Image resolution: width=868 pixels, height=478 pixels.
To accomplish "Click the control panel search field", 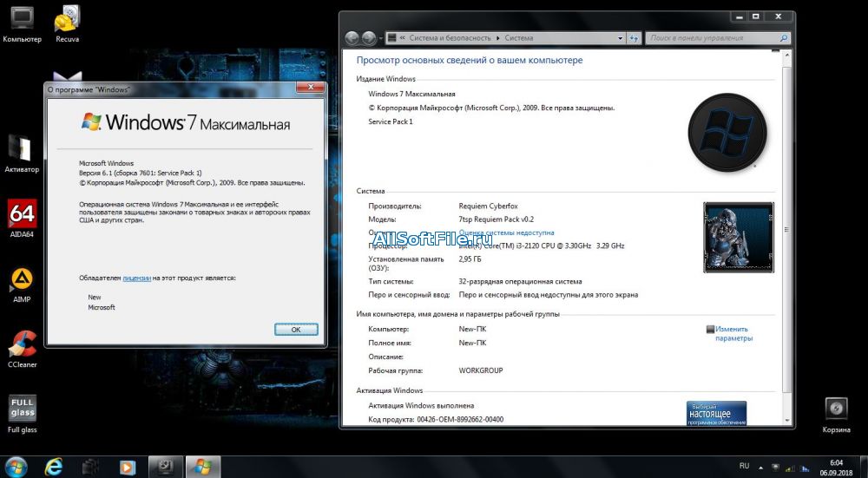I will pyautogui.click(x=716, y=38).
